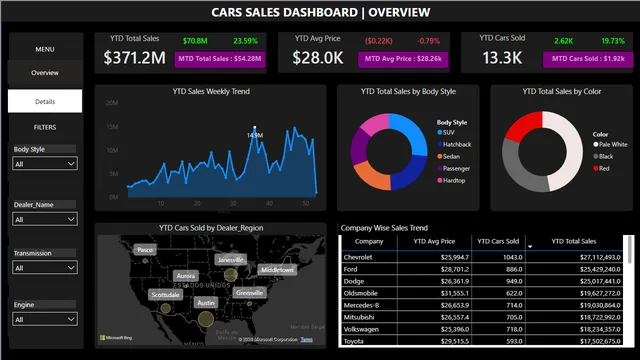
Task: Click the 23.59% growth figure
Action: click(245, 41)
